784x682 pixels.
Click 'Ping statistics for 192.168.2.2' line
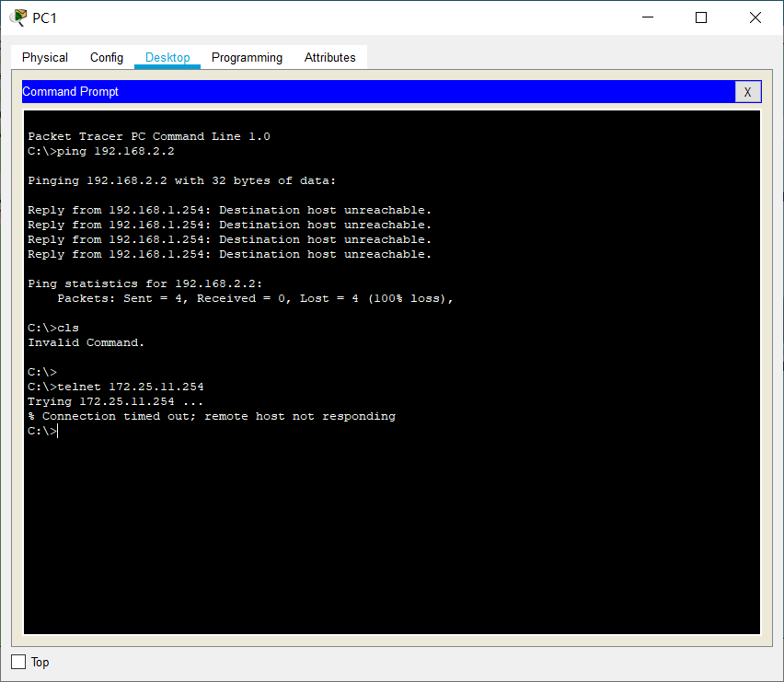(145, 284)
